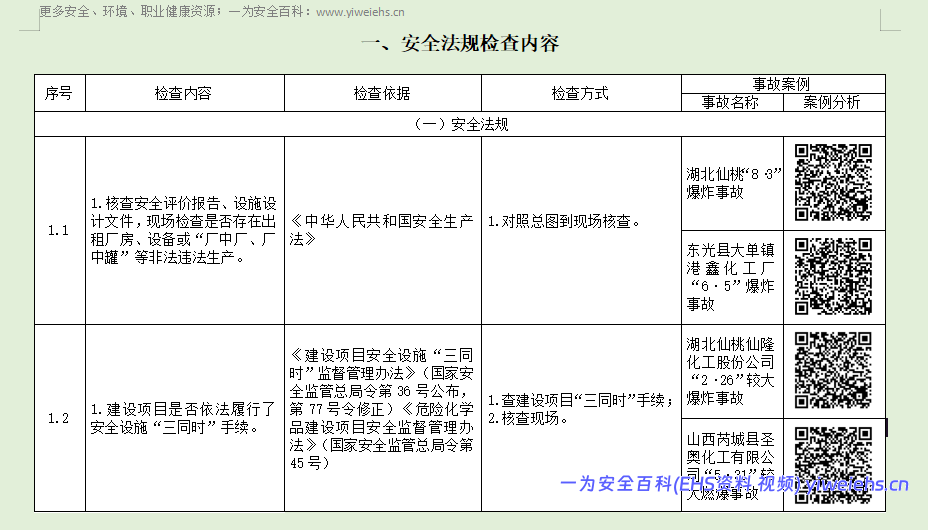928x530 pixels.
Task: Click the 《中华人民共和国安全生产法》 cell text
Action: pyautogui.click(x=381, y=230)
